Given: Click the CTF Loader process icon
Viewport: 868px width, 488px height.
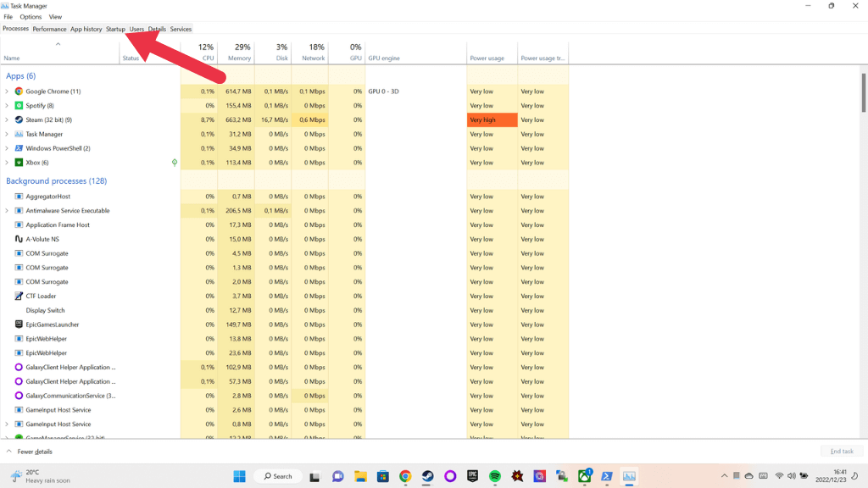Looking at the screenshot, I should (x=19, y=297).
